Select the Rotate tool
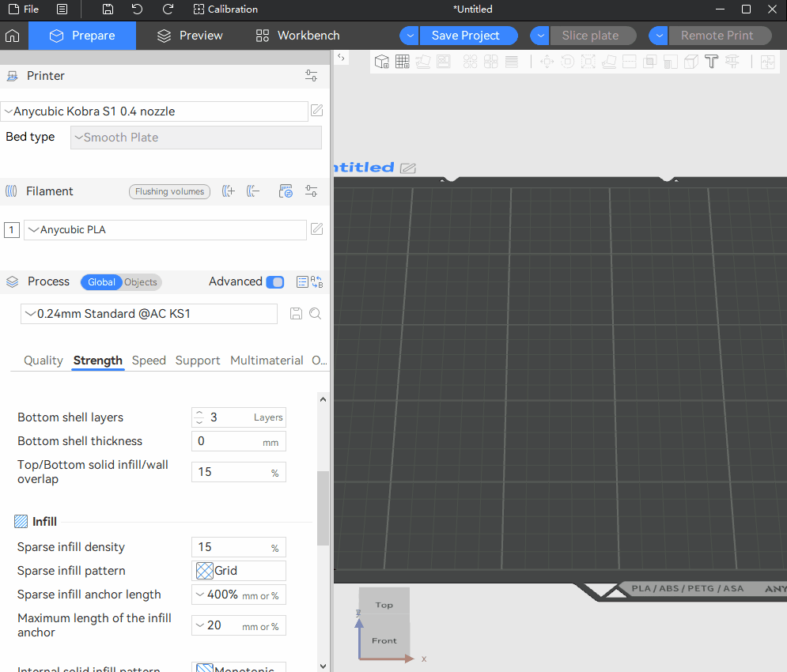 (568, 62)
